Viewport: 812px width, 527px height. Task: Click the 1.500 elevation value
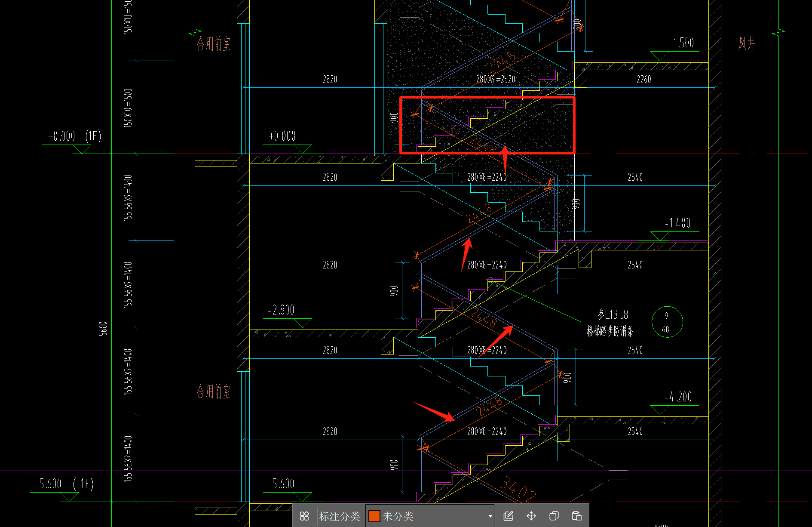[683, 43]
